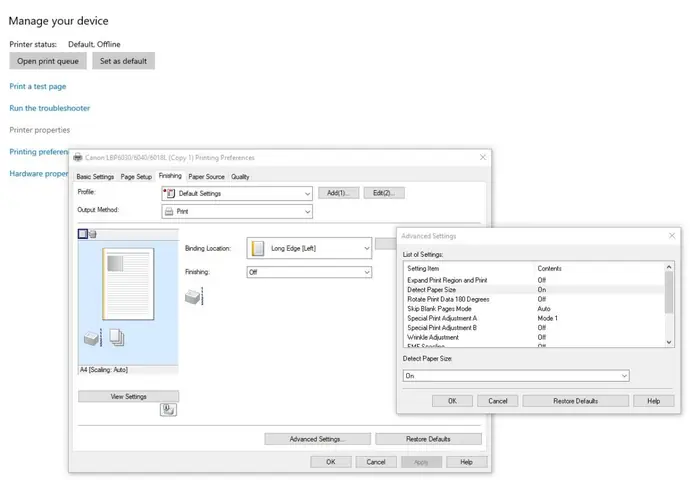Screen dimensions: 690x480
Task: Click the Run the troubleshooter link
Action: click(50, 108)
